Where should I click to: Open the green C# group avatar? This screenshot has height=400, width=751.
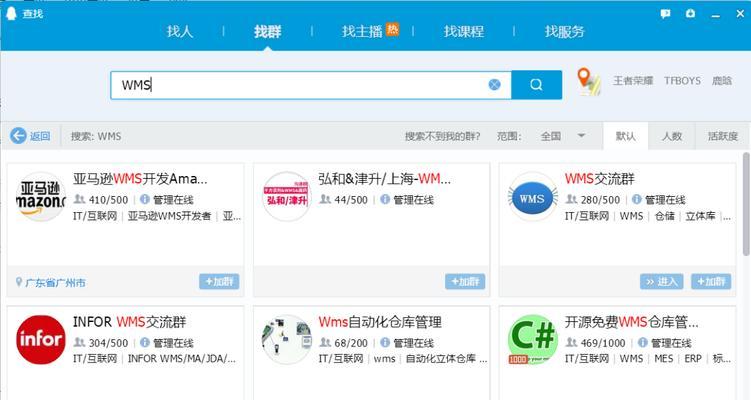tap(533, 340)
